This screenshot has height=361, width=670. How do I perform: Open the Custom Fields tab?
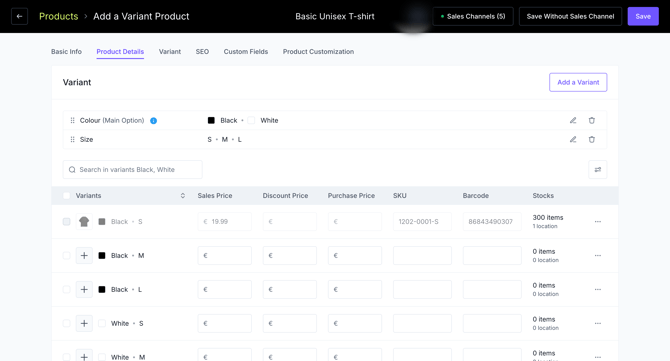[246, 52]
